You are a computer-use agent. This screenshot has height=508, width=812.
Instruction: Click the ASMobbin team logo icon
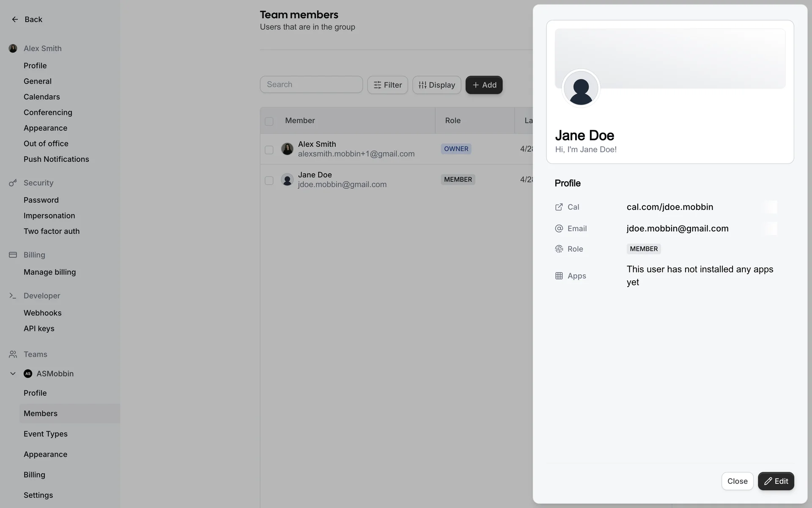[28, 374]
